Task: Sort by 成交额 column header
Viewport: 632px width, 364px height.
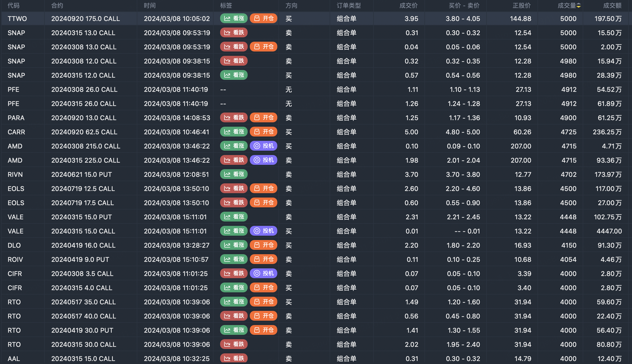Action: [x=612, y=5]
